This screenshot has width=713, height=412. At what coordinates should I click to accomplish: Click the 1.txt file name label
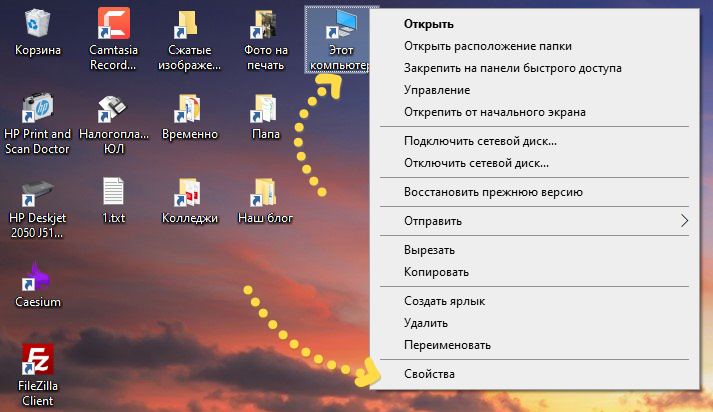click(x=113, y=218)
